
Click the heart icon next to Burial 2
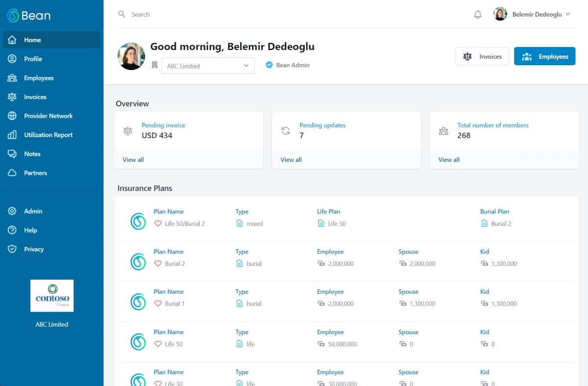click(158, 264)
